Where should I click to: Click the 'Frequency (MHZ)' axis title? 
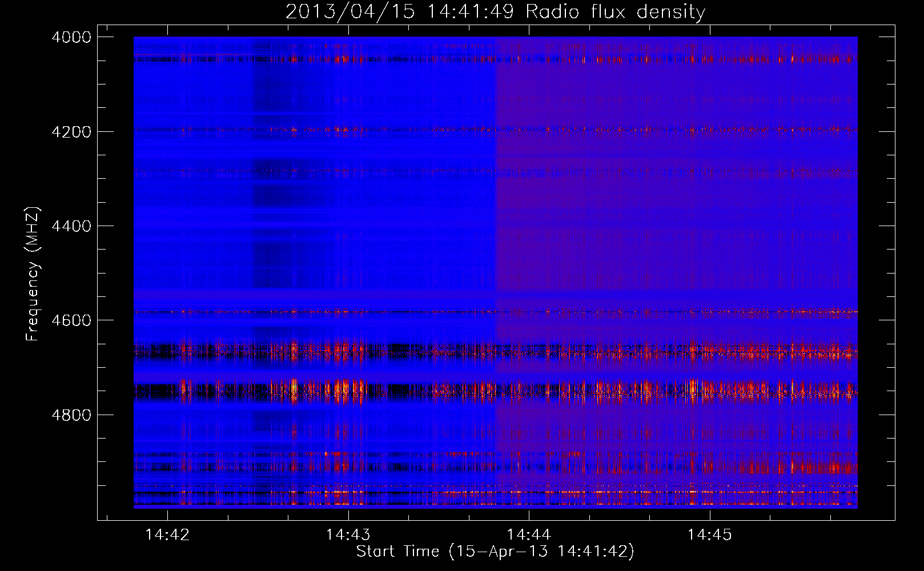pos(33,274)
